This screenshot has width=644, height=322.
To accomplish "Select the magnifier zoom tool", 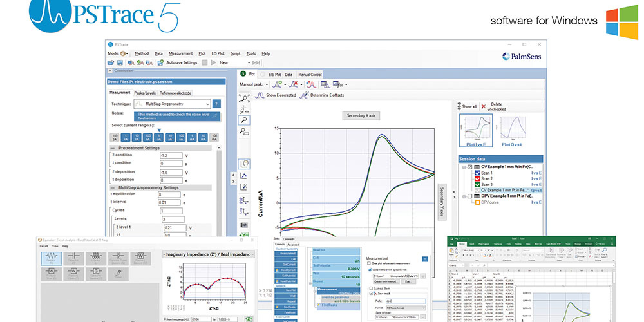I will pyautogui.click(x=244, y=120).
